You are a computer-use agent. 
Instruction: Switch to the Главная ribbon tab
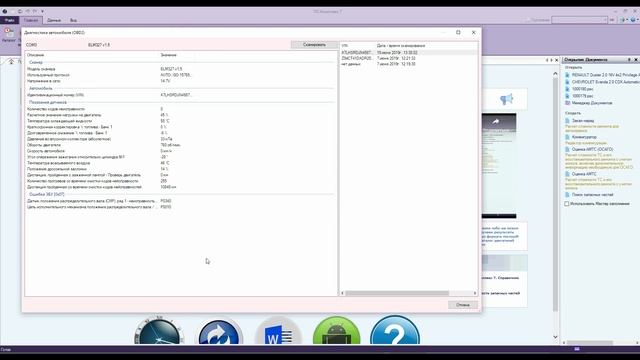coord(31,20)
